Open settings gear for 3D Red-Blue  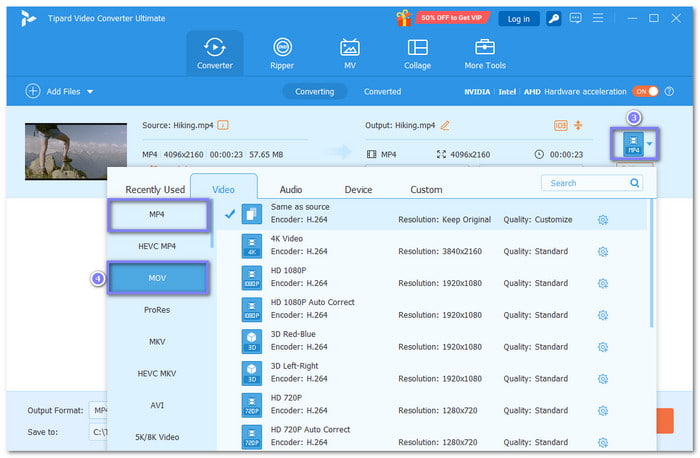[x=603, y=347]
